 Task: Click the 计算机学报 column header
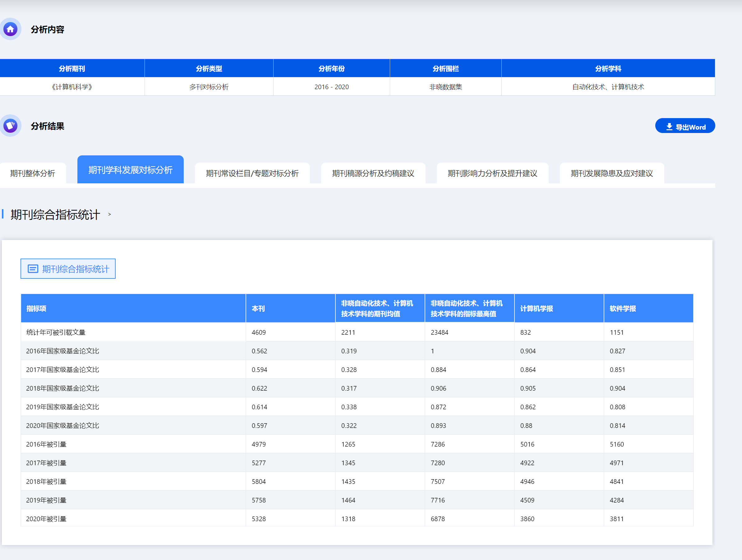tap(559, 308)
